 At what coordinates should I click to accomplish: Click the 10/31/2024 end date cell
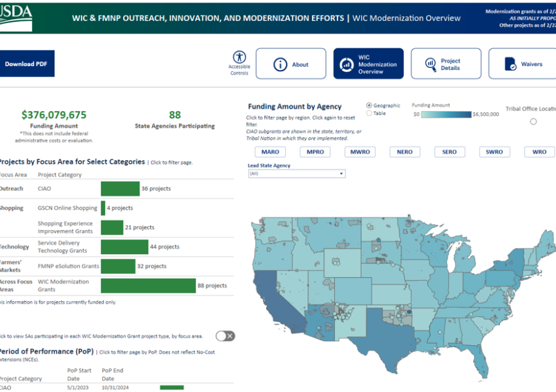click(x=115, y=387)
